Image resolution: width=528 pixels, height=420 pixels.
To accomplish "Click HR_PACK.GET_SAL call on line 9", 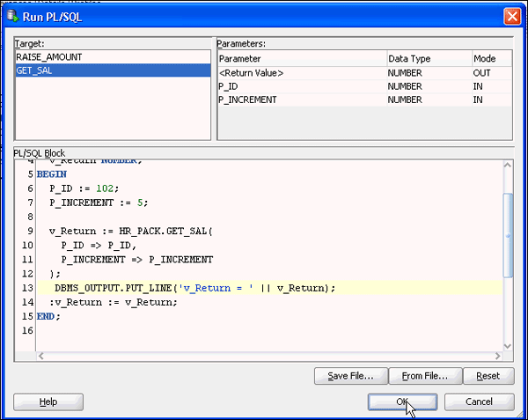I will click(x=165, y=231).
